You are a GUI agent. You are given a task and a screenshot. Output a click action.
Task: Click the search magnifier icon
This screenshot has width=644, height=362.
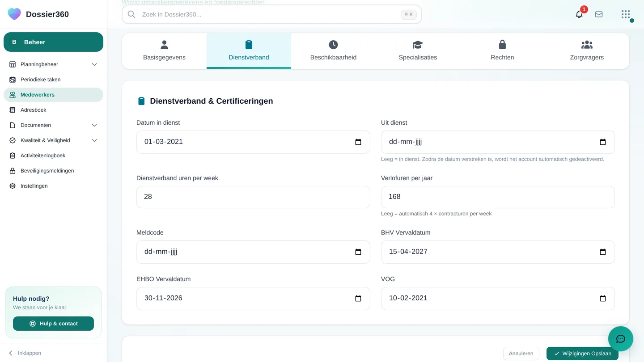coord(131,14)
